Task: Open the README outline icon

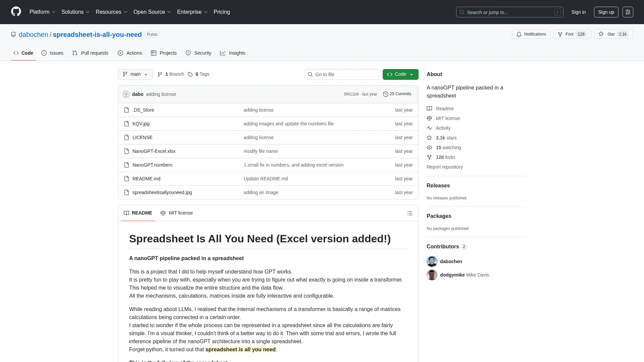Action: tap(410, 213)
